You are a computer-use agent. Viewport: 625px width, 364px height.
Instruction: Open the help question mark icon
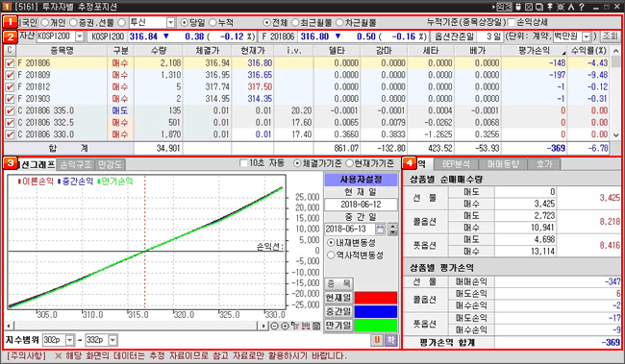pos(582,7)
